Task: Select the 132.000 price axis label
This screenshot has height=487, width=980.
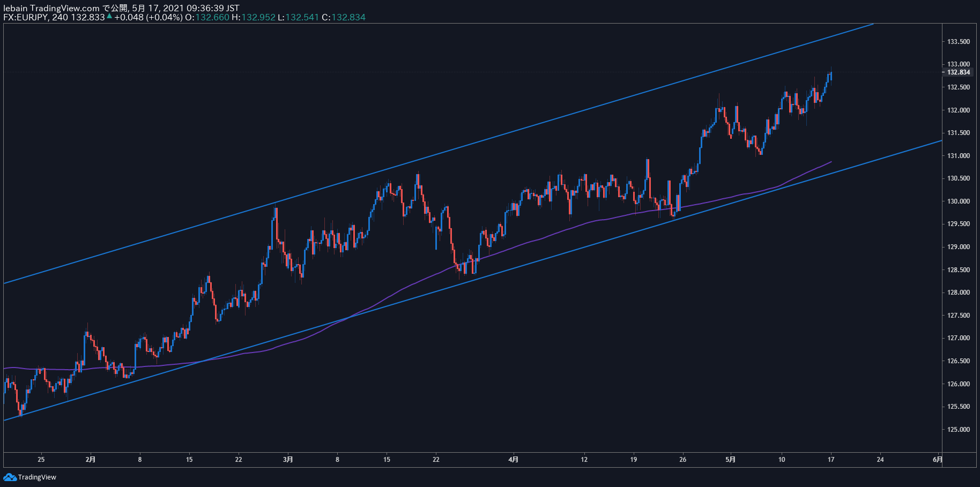Action: (959, 110)
